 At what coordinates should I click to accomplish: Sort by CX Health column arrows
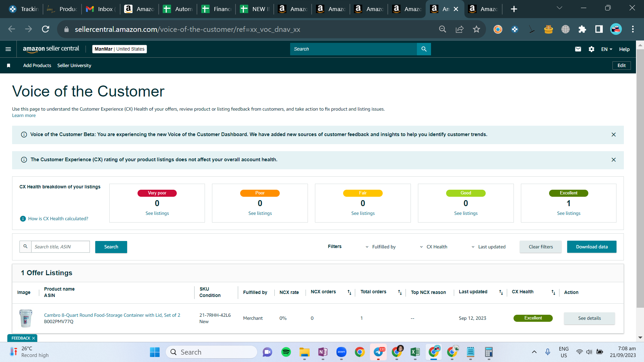(x=553, y=292)
